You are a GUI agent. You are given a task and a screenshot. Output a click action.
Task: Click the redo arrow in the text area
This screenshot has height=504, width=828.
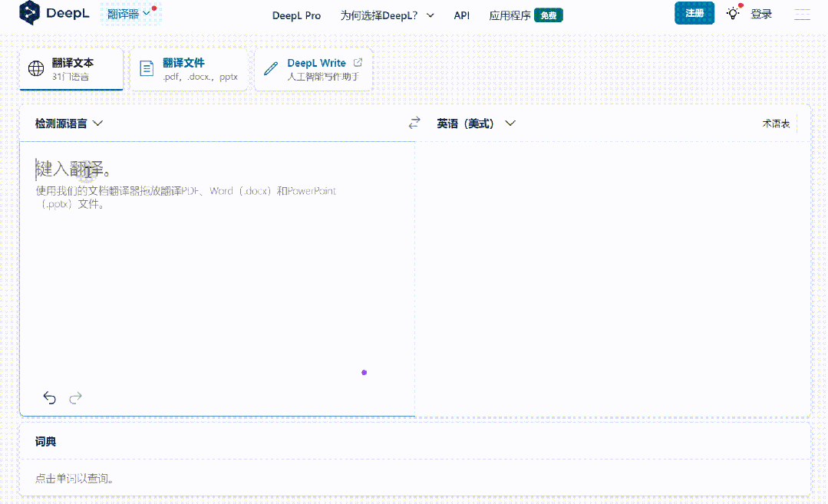[x=74, y=397]
